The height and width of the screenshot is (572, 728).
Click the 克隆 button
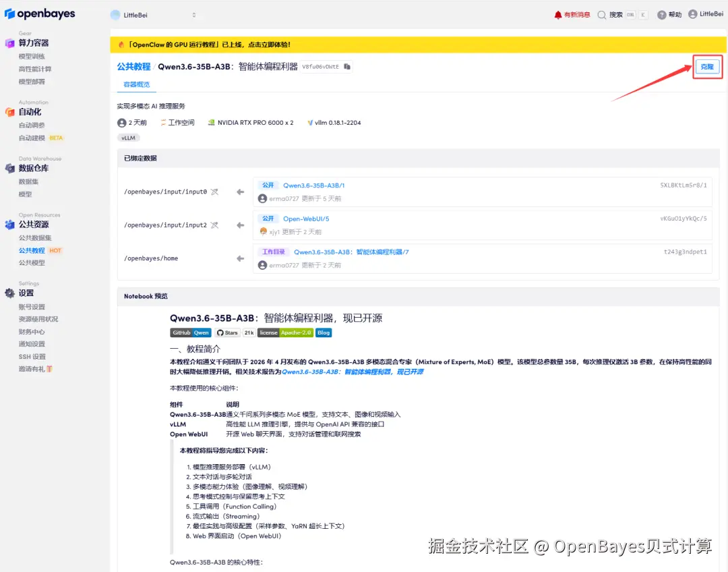coord(707,67)
